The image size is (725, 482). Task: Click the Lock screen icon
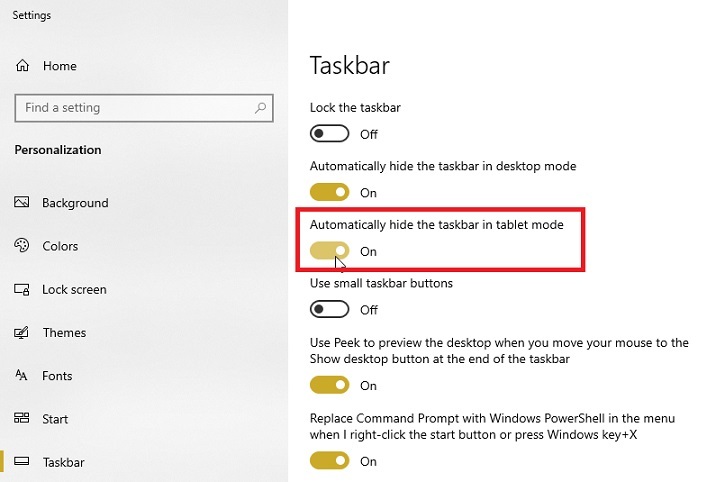pyautogui.click(x=21, y=290)
